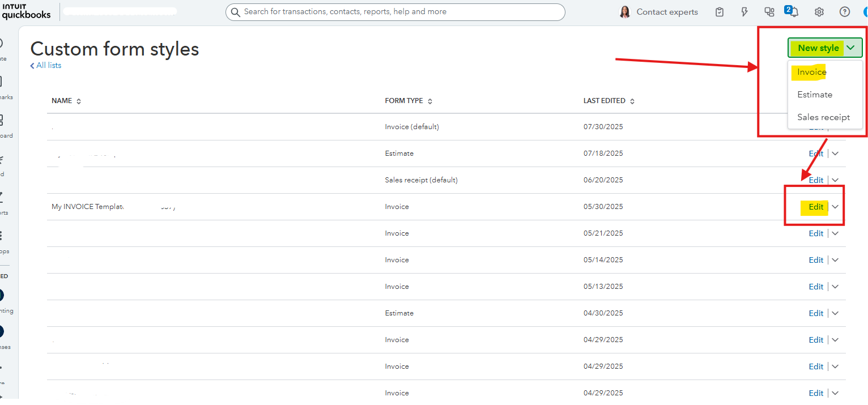Expand action arrow for 07/18/2025 Estimate row
868x405 pixels.
[x=835, y=154]
